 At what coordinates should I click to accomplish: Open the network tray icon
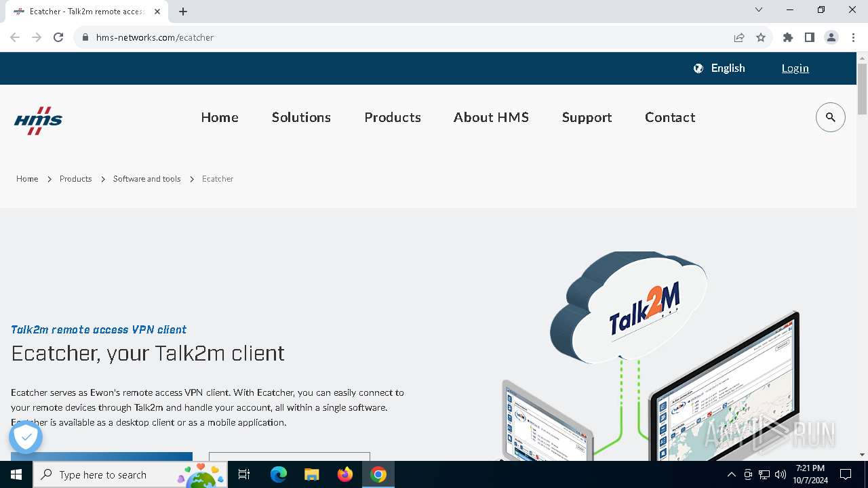764,474
